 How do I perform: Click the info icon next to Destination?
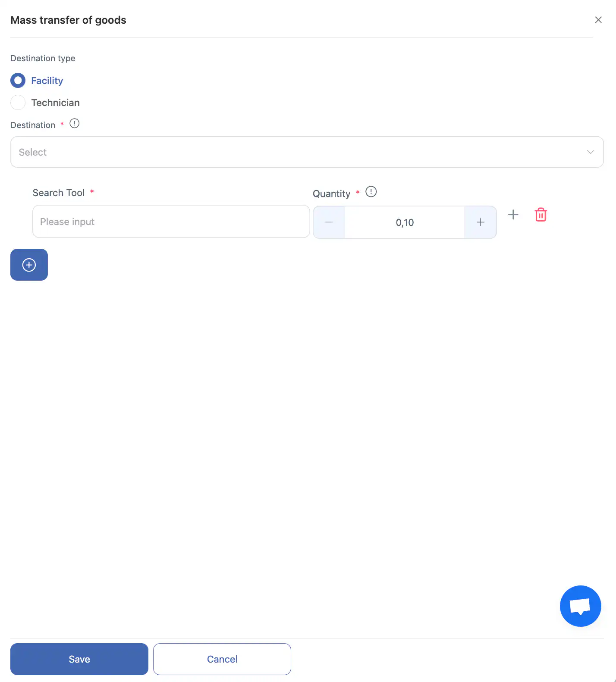point(75,124)
